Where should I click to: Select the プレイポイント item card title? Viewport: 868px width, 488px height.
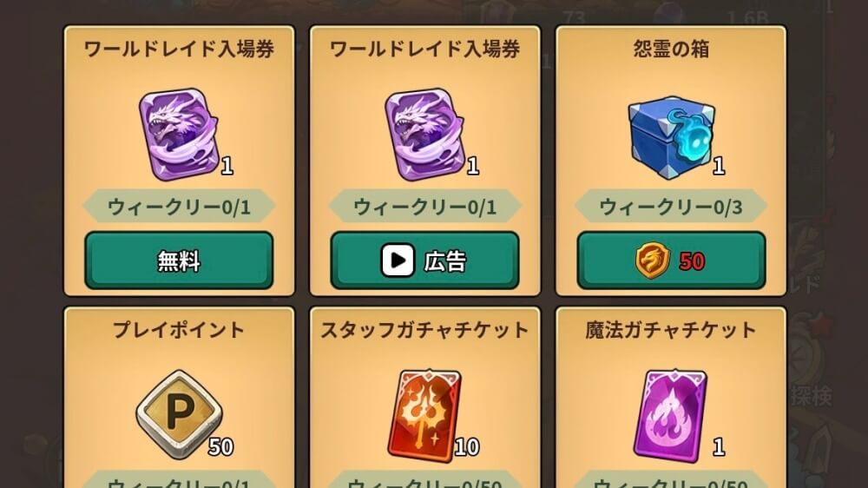tap(179, 330)
